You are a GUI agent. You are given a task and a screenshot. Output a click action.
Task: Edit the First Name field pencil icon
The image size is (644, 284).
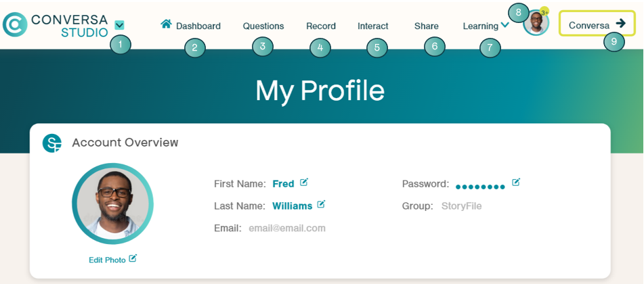(x=303, y=182)
